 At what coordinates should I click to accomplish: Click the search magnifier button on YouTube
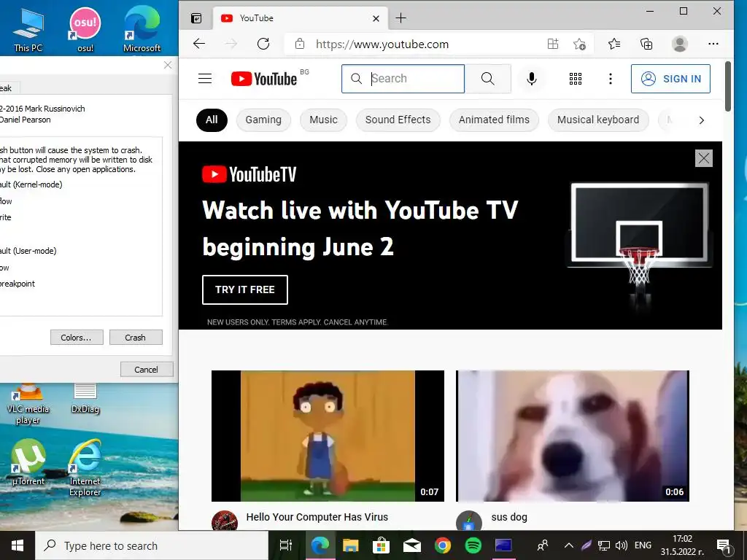[x=488, y=79]
